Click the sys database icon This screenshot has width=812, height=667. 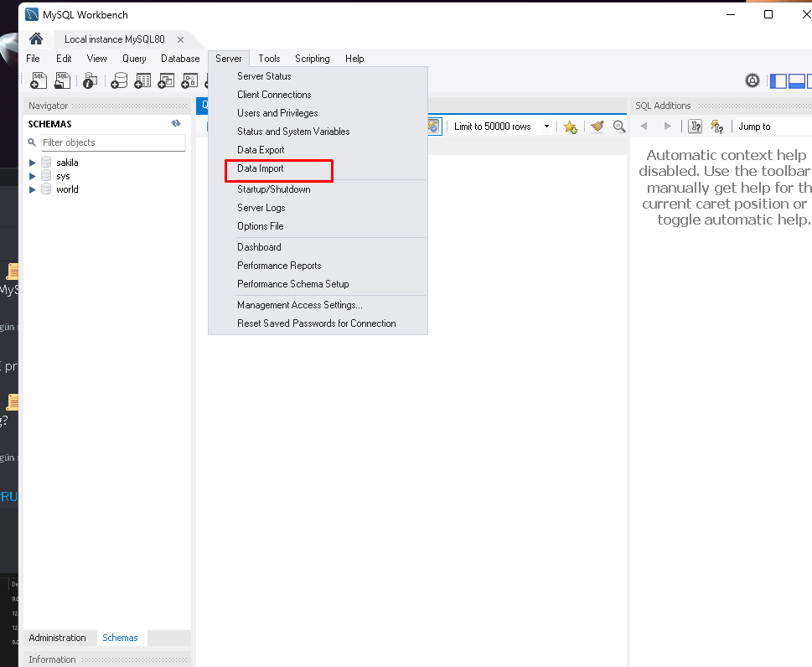tap(46, 176)
